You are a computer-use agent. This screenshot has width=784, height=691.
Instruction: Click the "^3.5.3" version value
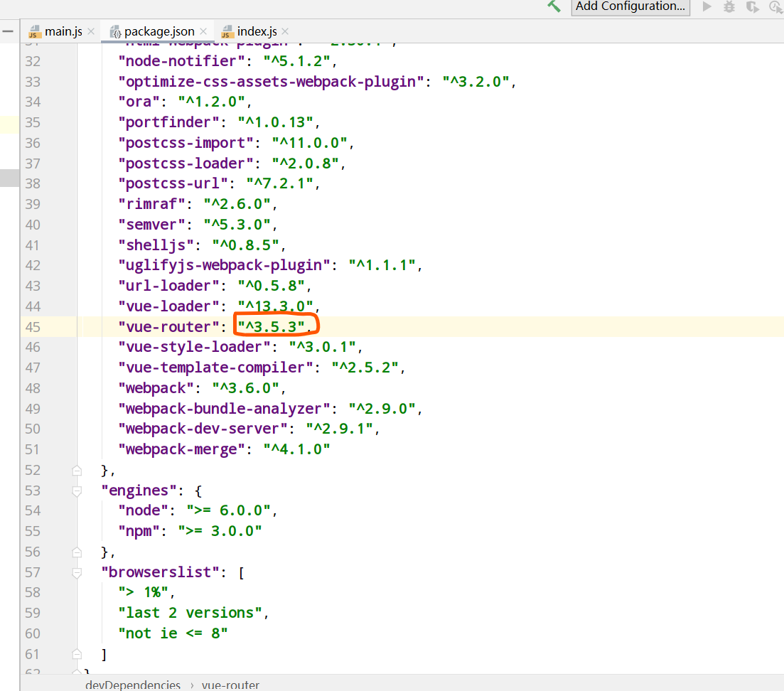pos(271,327)
